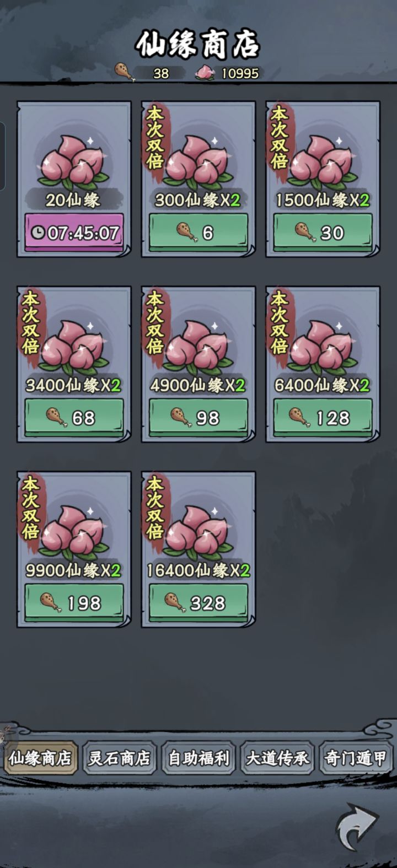397x868 pixels.
Task: Buy 300仙缘 for 6 drumsticks
Action: (198, 233)
